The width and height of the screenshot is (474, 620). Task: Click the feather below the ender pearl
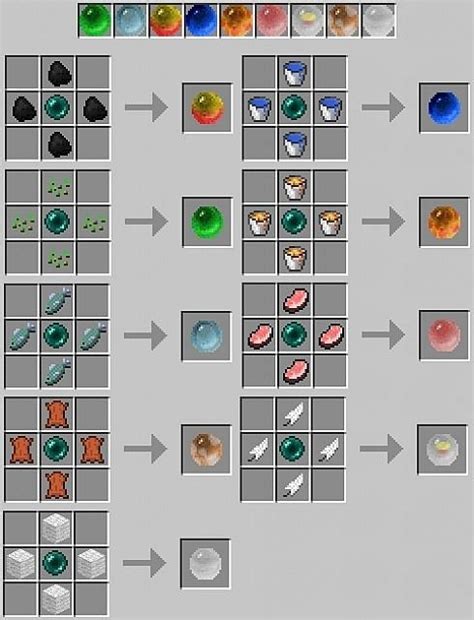point(293,485)
